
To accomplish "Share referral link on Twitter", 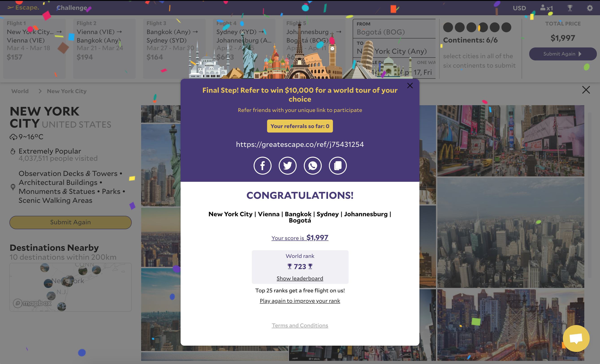I will pyautogui.click(x=287, y=166).
